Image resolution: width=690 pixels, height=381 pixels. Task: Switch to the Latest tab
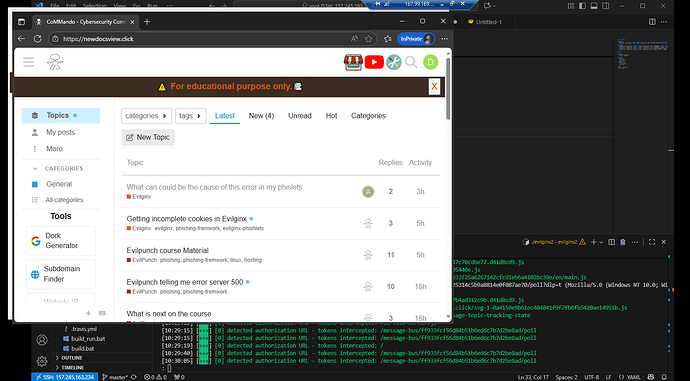tap(225, 116)
